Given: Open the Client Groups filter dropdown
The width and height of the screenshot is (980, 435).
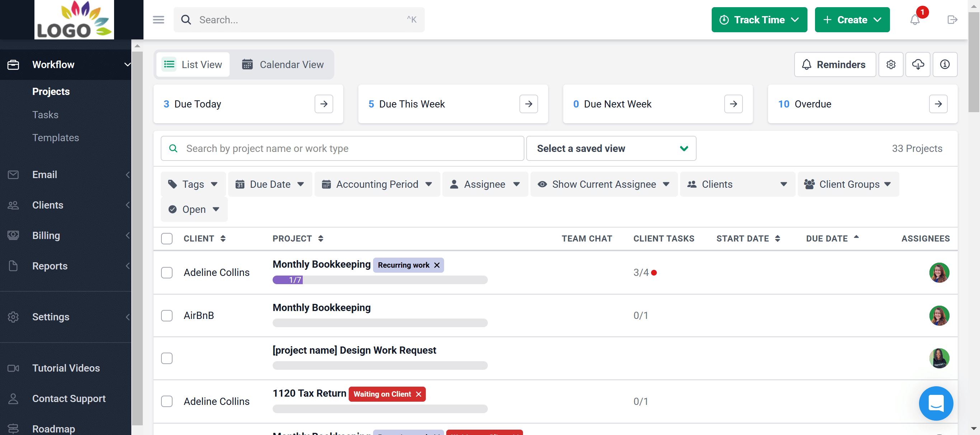Looking at the screenshot, I should pos(848,184).
